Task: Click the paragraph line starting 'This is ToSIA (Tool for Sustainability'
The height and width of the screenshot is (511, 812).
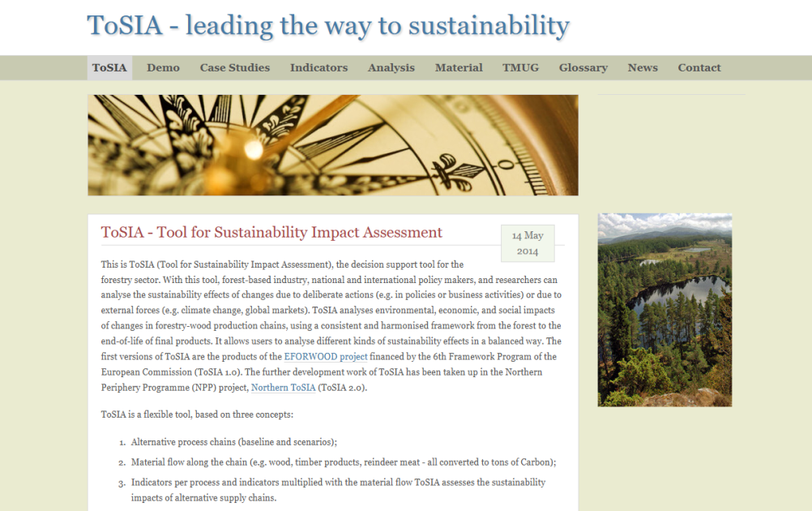Action: click(x=282, y=264)
